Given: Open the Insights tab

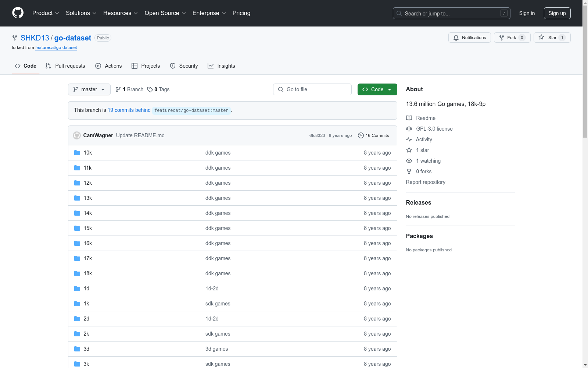Looking at the screenshot, I should pyautogui.click(x=221, y=66).
